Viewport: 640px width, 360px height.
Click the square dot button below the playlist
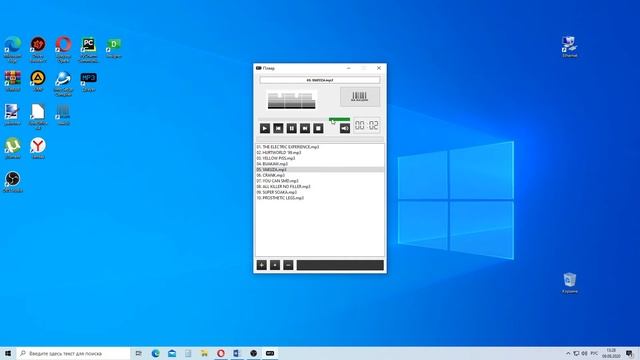point(275,265)
